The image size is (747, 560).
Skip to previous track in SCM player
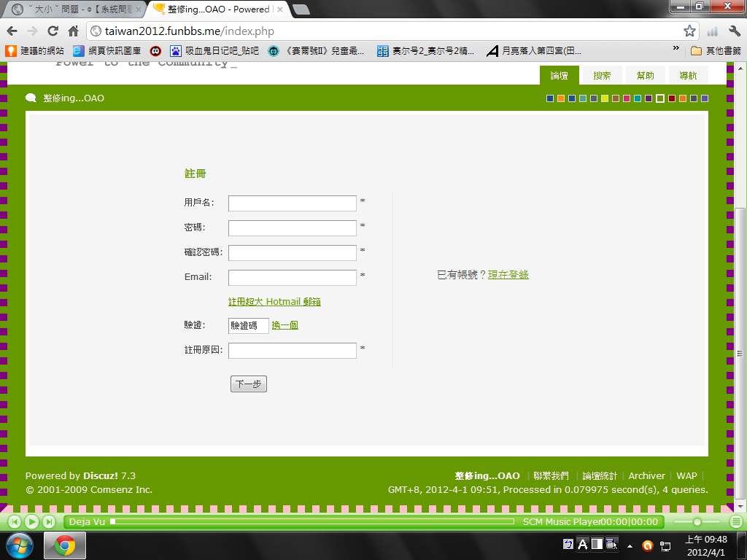click(x=15, y=521)
